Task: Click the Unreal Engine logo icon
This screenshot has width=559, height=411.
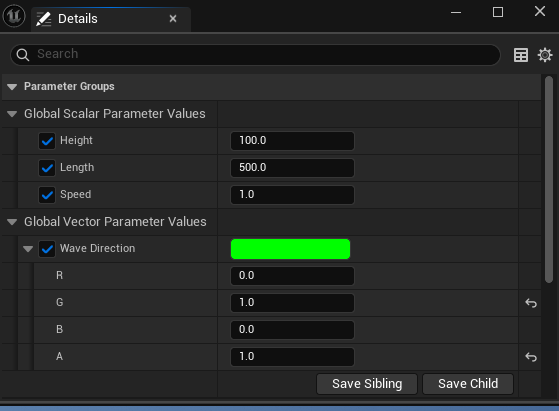Action: pos(14,16)
